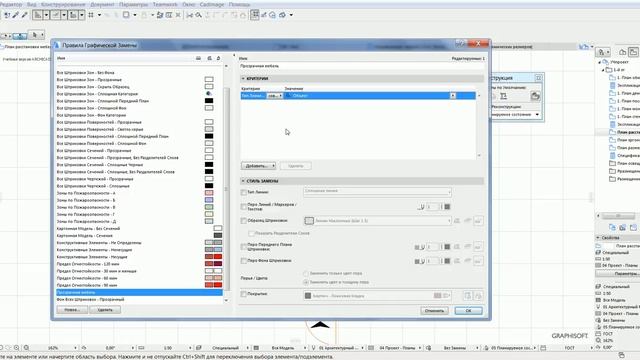Screen dimensions: 640x360
Task: Open the Конструирование menu
Action: (63, 4)
